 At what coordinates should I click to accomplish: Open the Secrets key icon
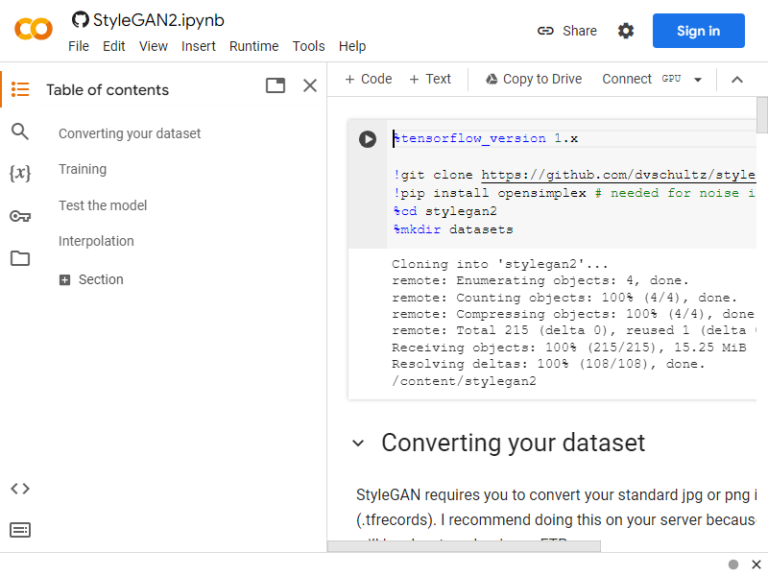20,216
